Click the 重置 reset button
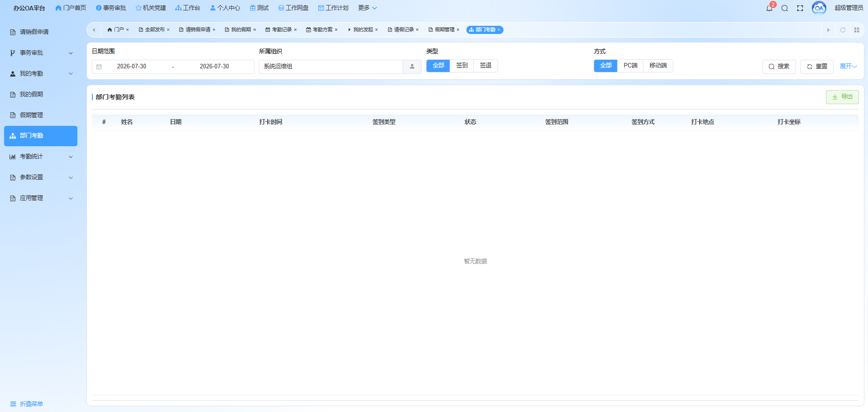 pos(817,67)
